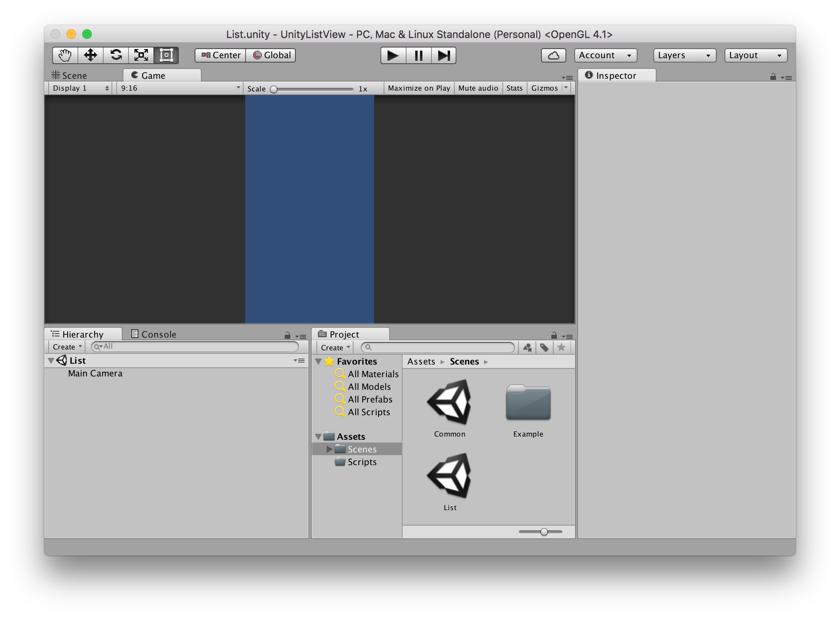Toggle the Stats overlay

[514, 88]
